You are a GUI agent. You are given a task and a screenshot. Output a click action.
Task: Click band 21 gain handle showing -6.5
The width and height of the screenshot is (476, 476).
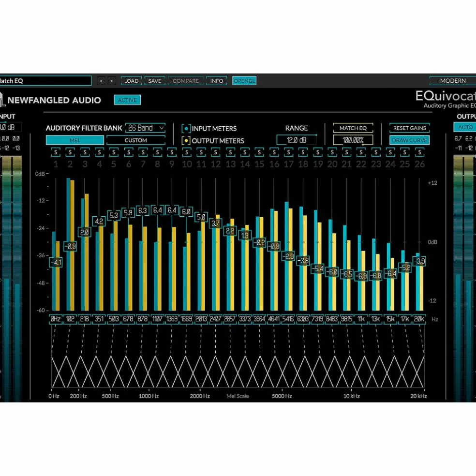tap(347, 274)
